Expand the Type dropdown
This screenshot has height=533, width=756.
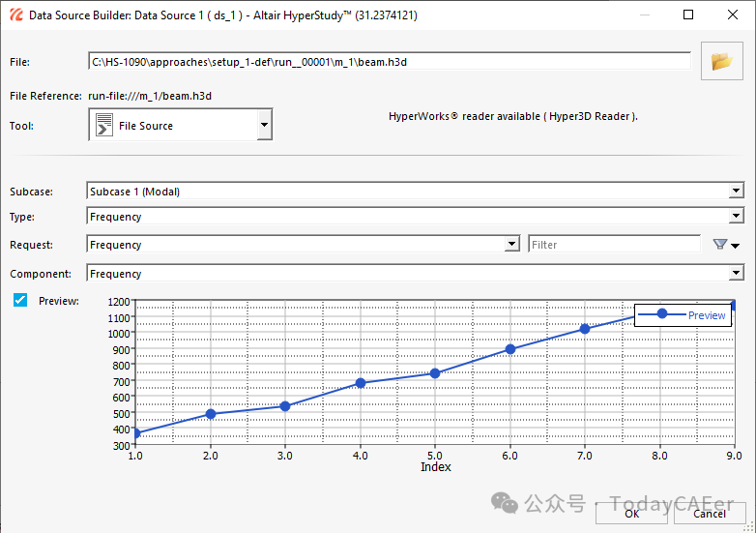point(736,216)
